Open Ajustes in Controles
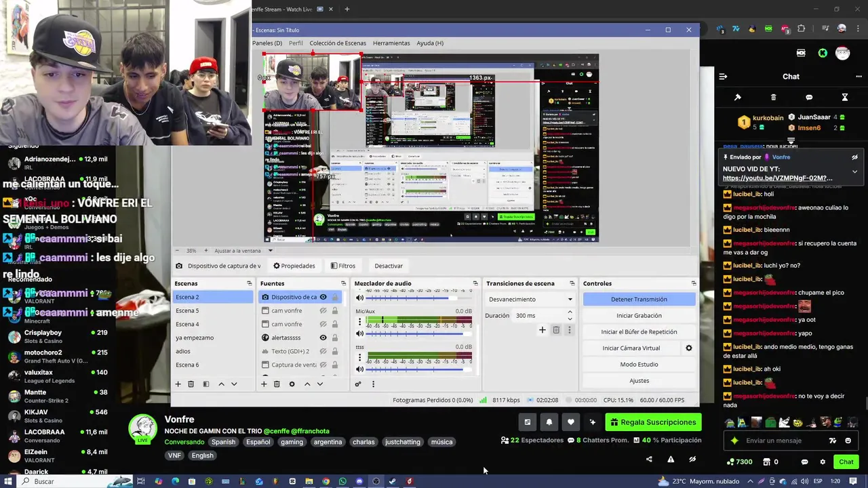The width and height of the screenshot is (868, 488). pyautogui.click(x=639, y=380)
